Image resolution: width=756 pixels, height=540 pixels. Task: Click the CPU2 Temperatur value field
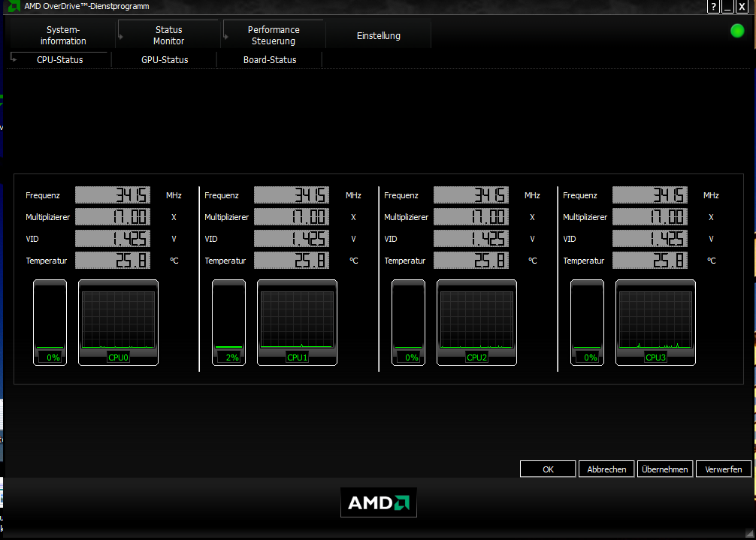coord(471,260)
